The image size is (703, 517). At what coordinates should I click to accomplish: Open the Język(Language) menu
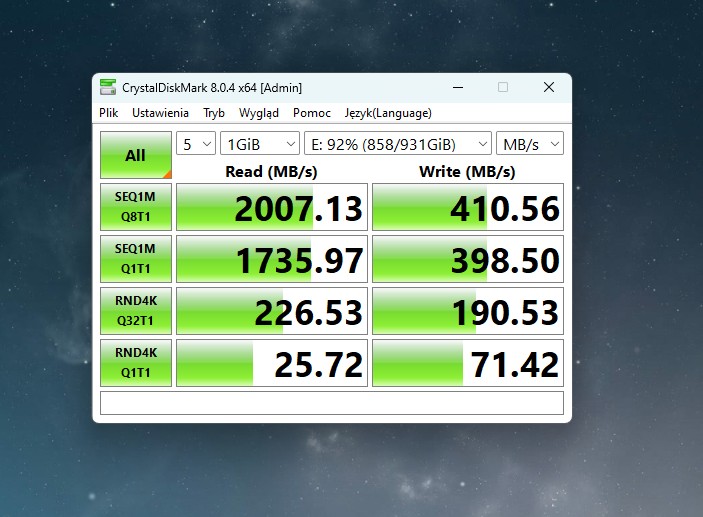[388, 113]
